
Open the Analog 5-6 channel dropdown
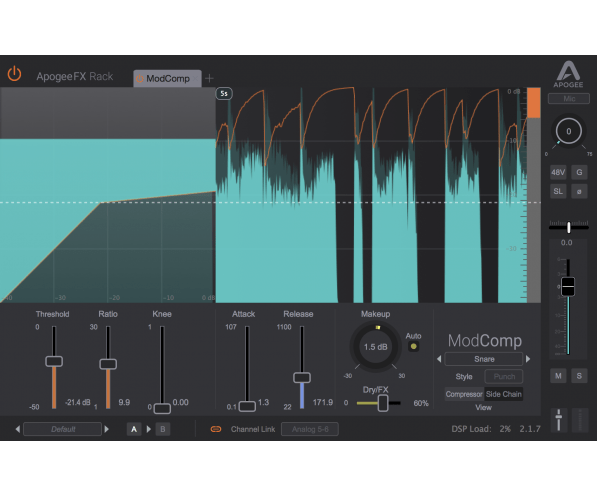310,429
